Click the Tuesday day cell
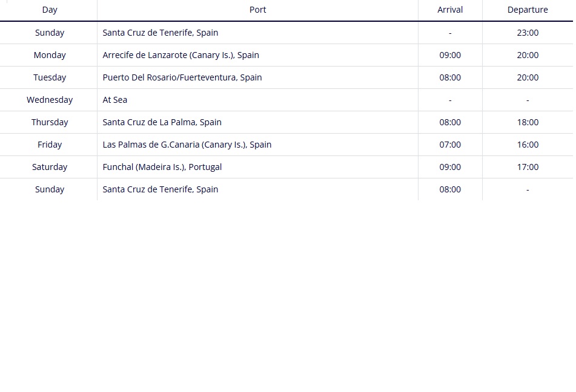The image size is (576, 392). coord(50,77)
